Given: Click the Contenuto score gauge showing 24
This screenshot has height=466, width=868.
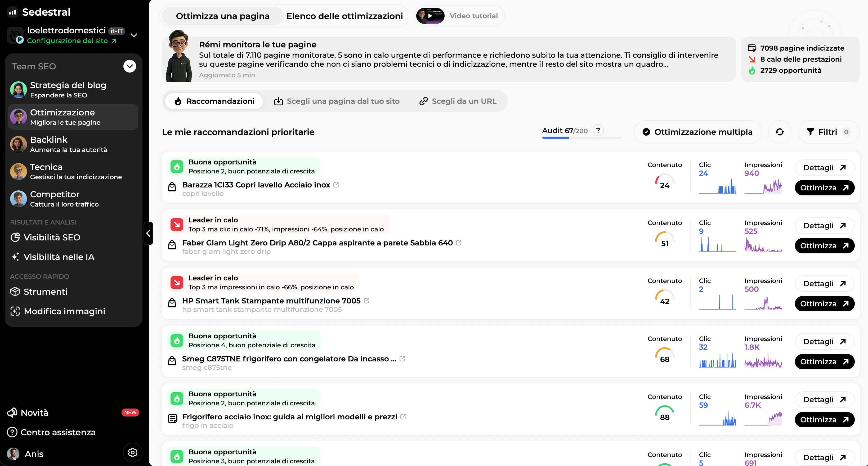Looking at the screenshot, I should (x=664, y=182).
